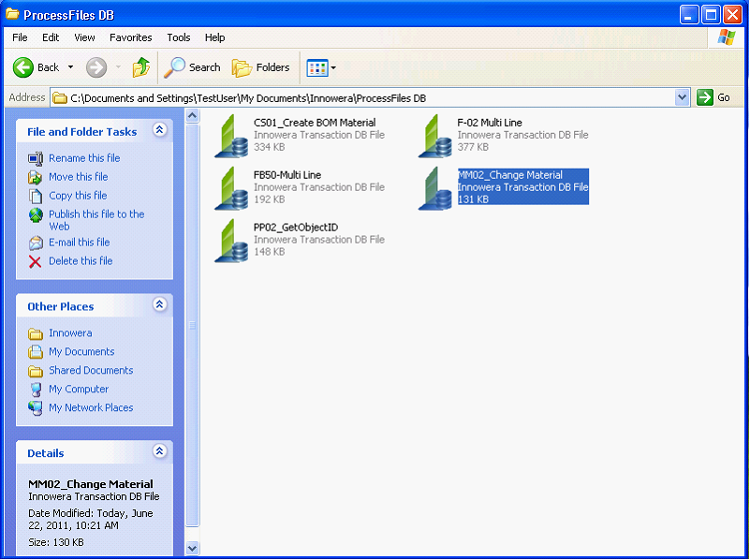750x560 pixels.
Task: Open the Favorites menu
Action: [130, 37]
